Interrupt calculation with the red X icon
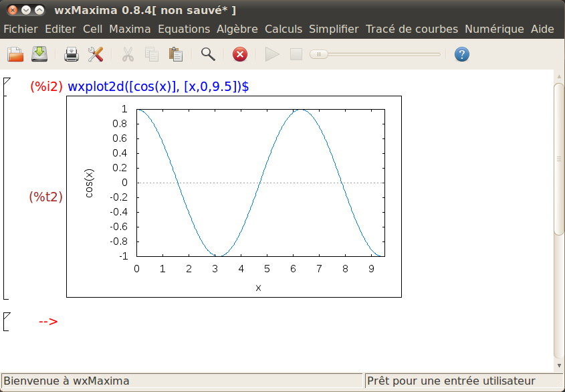Viewport: 565px width, 392px height. point(240,54)
